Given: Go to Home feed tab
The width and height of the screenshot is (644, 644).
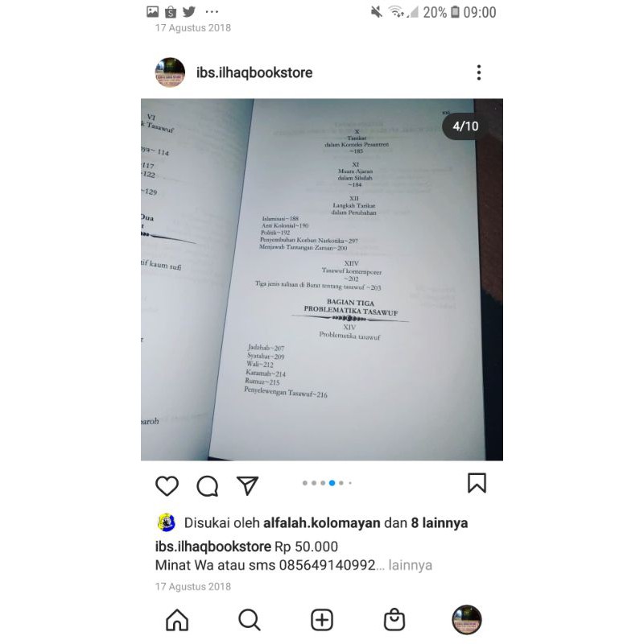Looking at the screenshot, I should tap(177, 619).
